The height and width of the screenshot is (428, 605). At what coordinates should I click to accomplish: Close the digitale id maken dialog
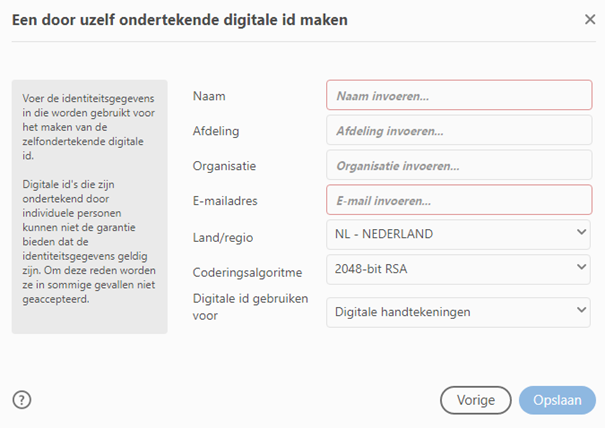click(x=590, y=19)
